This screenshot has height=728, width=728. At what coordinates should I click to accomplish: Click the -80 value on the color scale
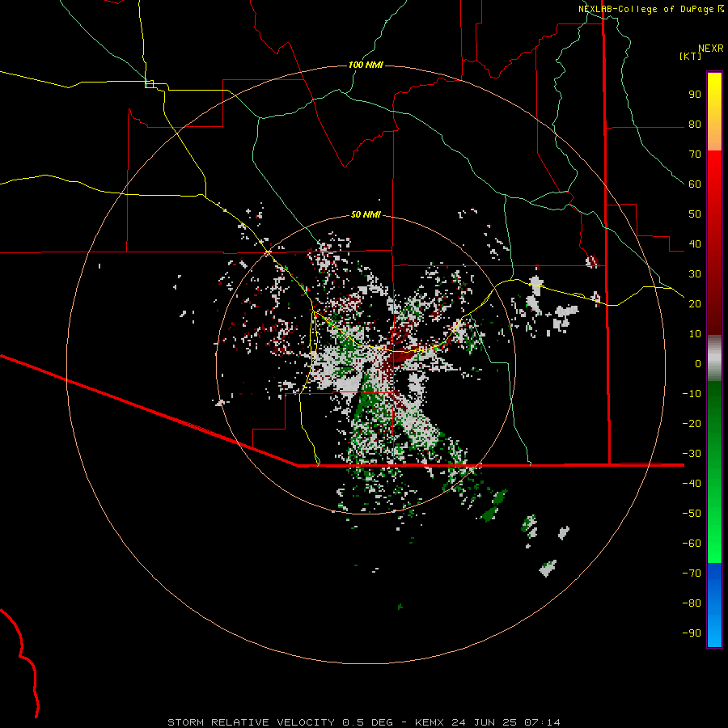pos(692,603)
